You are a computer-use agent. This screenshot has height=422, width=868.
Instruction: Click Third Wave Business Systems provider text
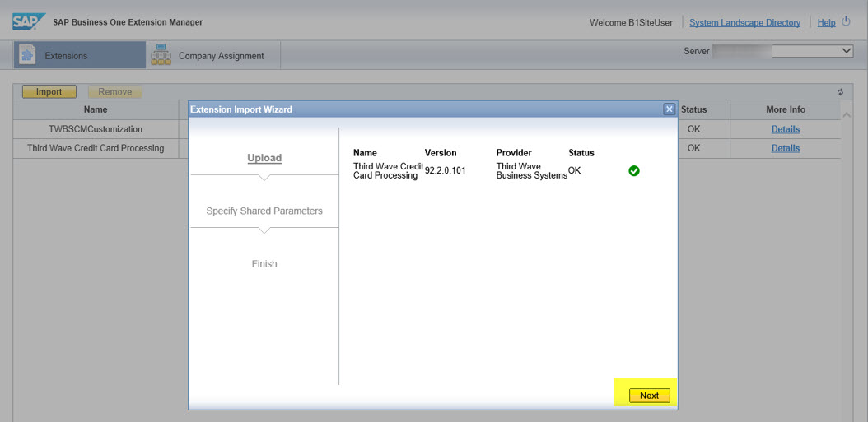click(x=531, y=171)
